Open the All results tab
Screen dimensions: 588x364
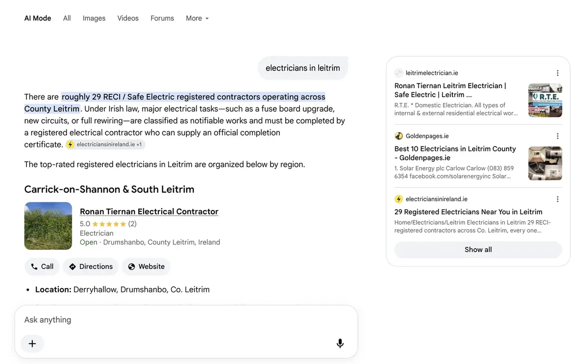[x=67, y=18]
